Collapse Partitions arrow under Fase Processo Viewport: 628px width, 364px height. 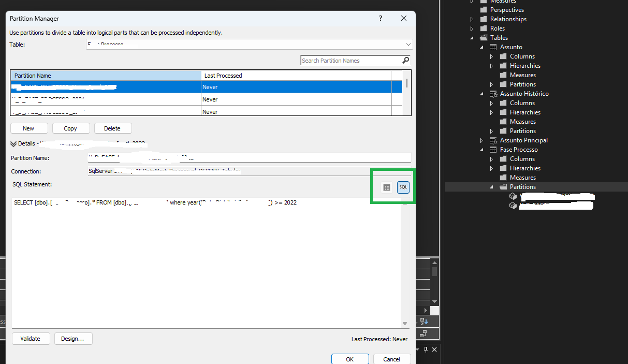click(491, 187)
